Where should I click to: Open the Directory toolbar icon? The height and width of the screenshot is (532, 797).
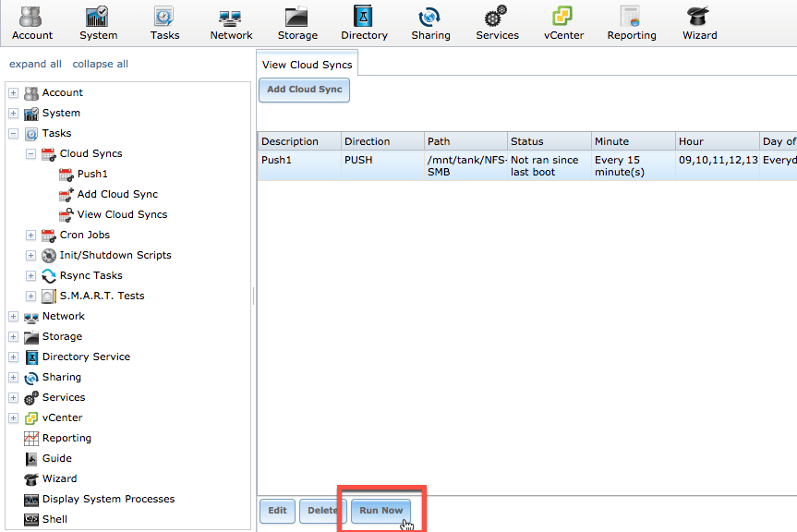(364, 23)
